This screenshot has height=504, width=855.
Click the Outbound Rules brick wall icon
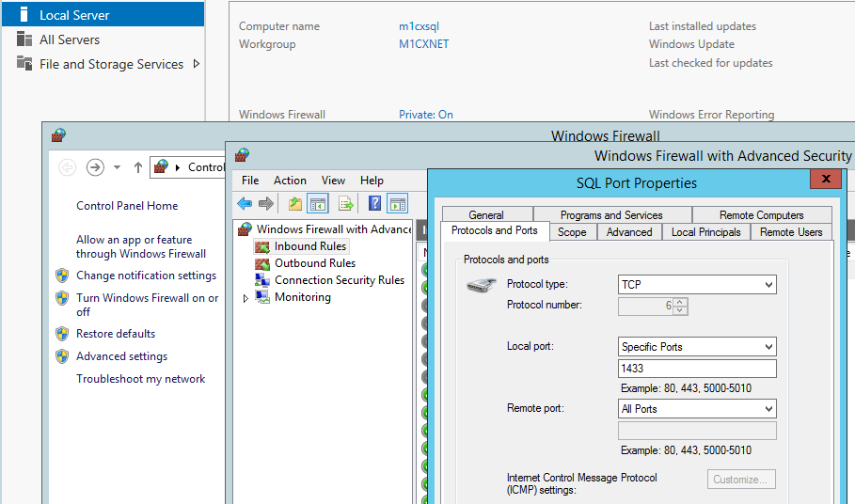(x=262, y=263)
